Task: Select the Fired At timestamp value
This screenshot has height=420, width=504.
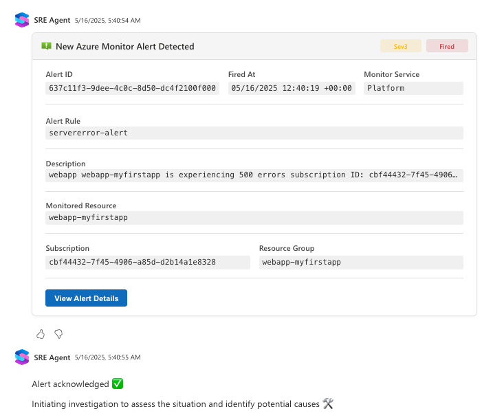Action: click(292, 88)
